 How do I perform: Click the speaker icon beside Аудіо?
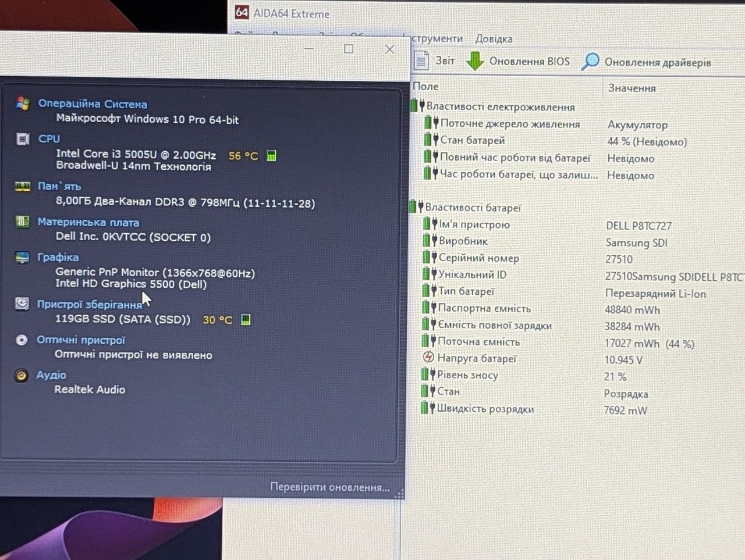tap(21, 376)
